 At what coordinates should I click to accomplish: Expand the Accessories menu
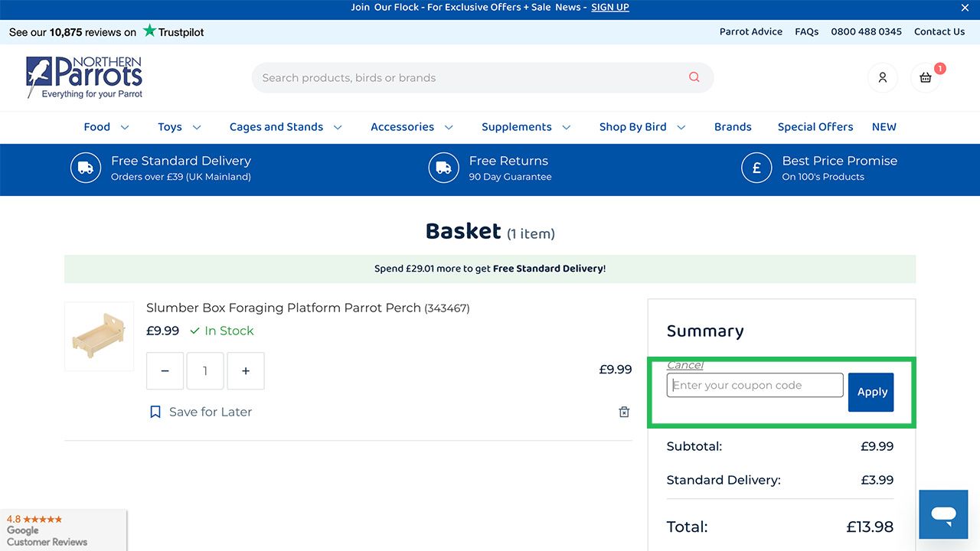pyautogui.click(x=412, y=127)
